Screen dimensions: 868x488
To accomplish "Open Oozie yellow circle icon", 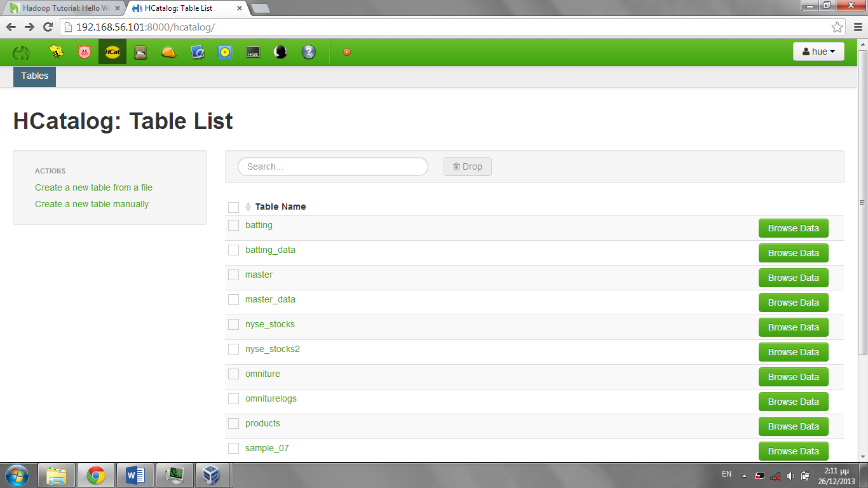I will [225, 52].
